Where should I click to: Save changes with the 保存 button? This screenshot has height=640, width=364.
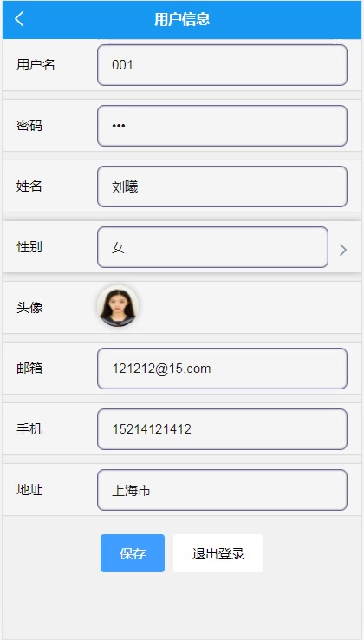133,553
